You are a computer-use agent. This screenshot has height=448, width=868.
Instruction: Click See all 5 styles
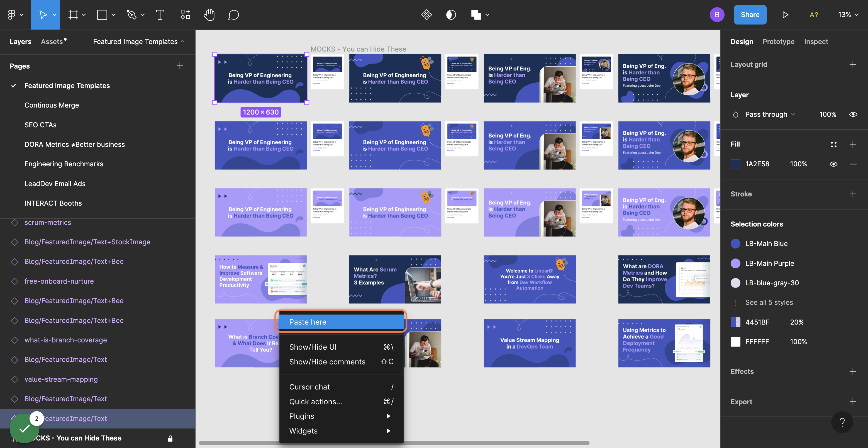769,302
